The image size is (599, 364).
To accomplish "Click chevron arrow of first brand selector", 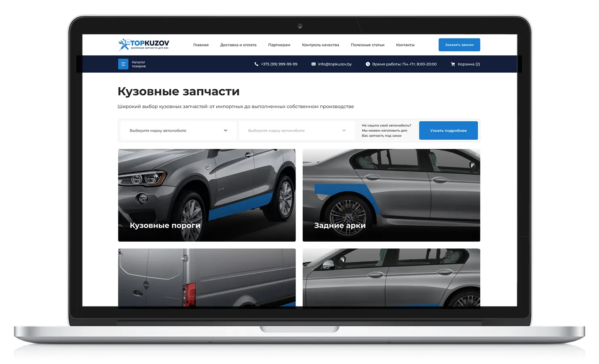I will [x=226, y=130].
